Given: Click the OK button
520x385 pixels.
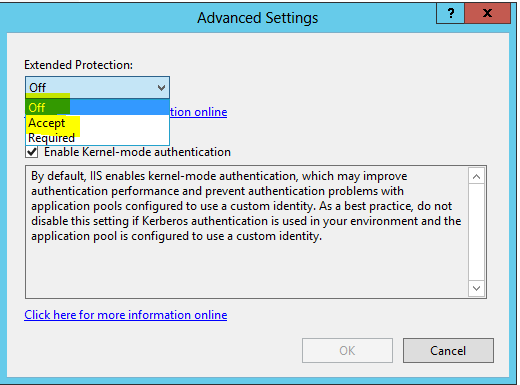Looking at the screenshot, I should pos(347,351).
